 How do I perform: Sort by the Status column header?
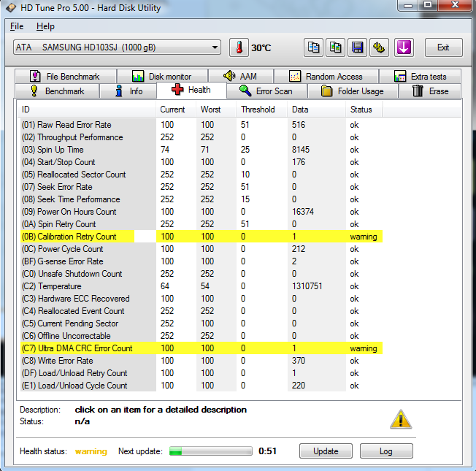point(364,110)
